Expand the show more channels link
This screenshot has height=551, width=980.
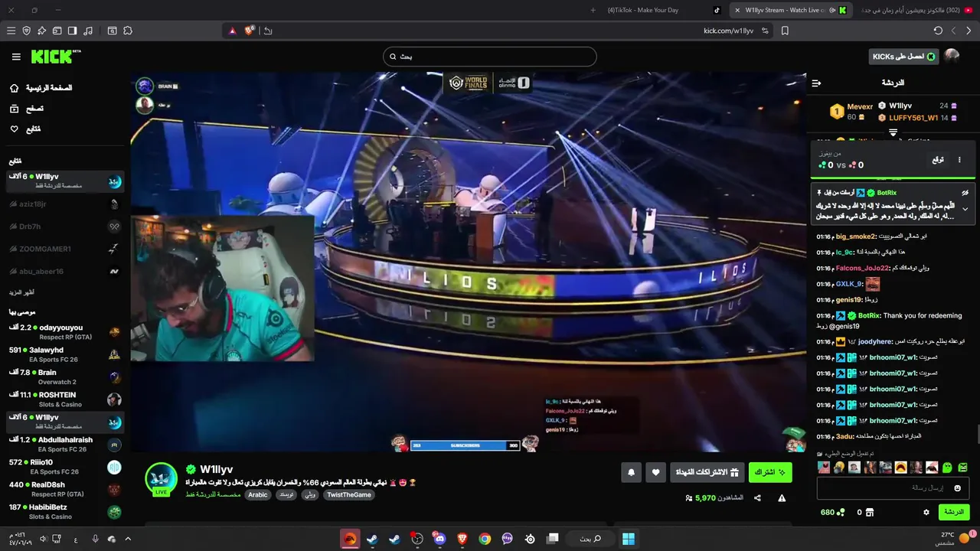pyautogui.click(x=21, y=292)
